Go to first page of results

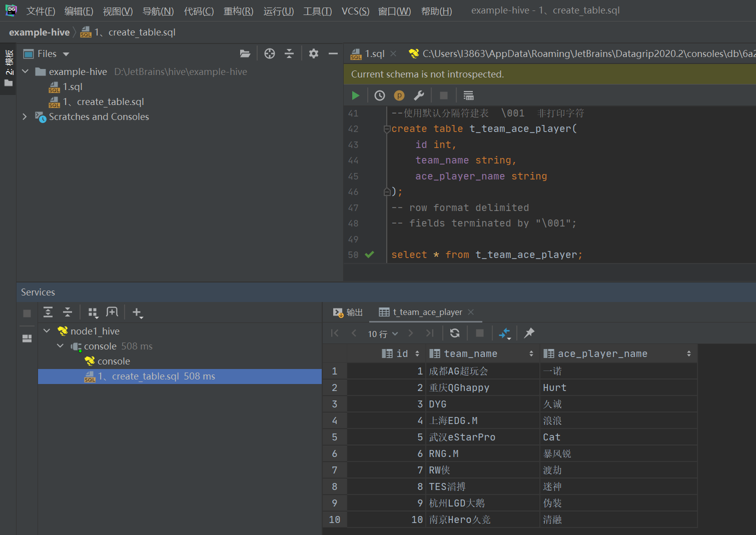tap(335, 333)
